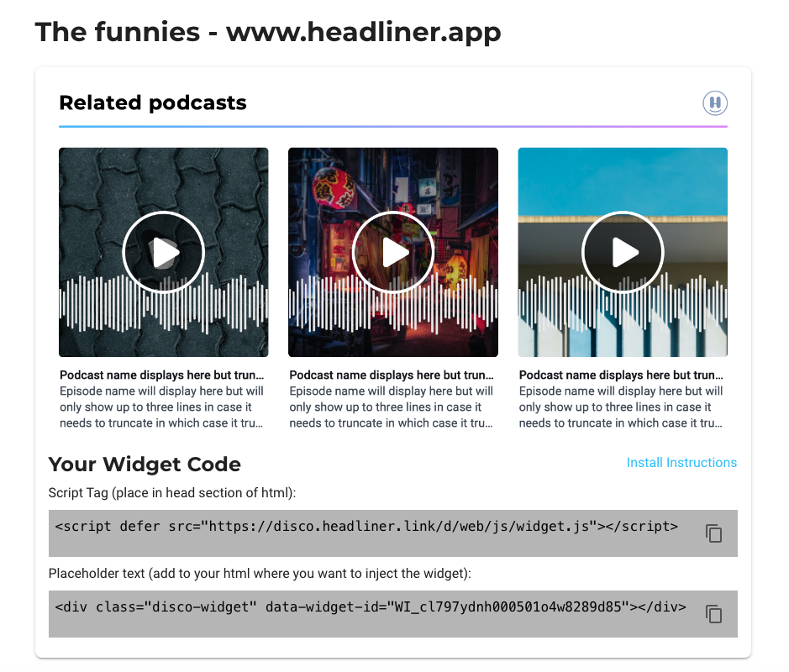
Task: Play the cobblestone pavement podcast
Action: click(164, 252)
